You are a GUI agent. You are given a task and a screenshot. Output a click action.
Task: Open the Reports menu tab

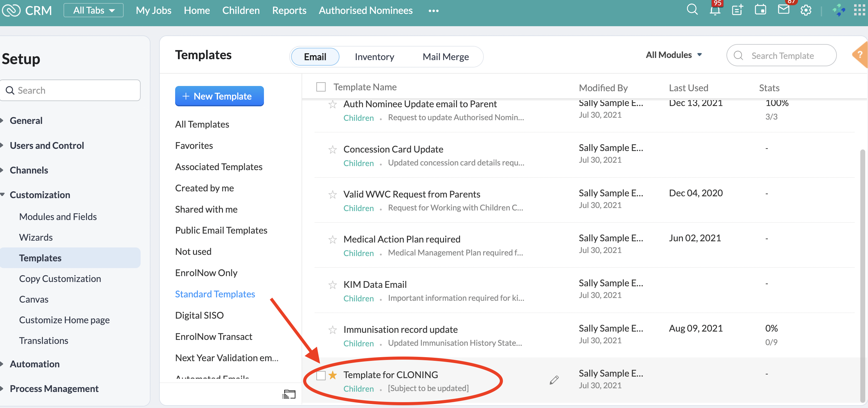point(289,10)
